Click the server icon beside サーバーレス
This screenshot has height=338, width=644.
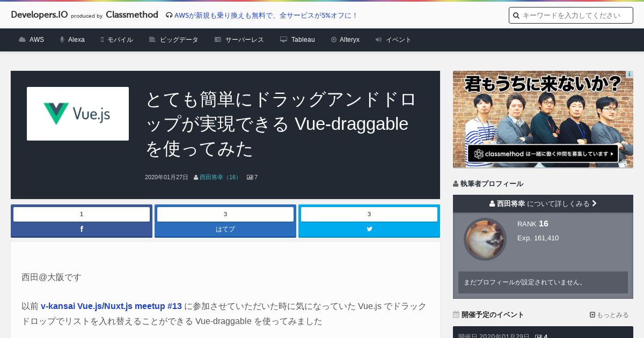[x=218, y=40]
